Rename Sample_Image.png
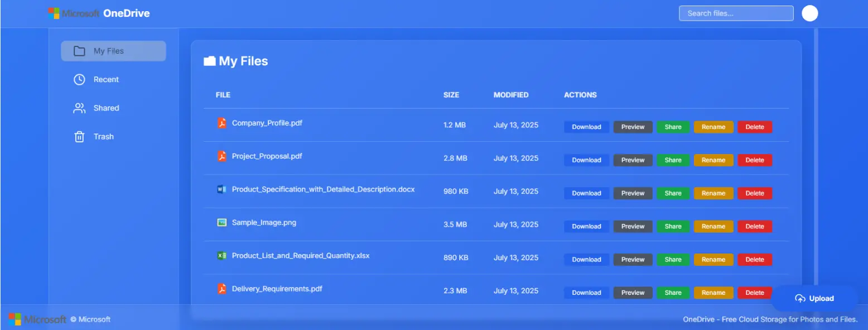The image size is (868, 330). [x=713, y=226]
